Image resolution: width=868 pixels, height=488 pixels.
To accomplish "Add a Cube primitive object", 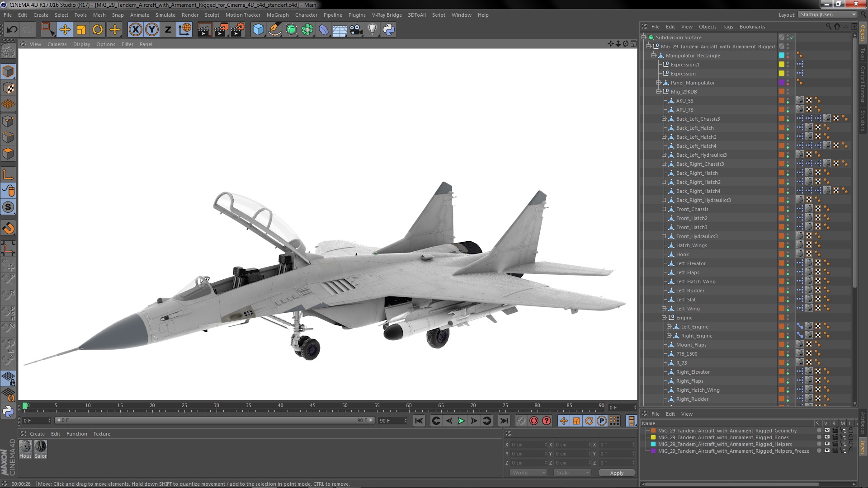I will pos(258,30).
